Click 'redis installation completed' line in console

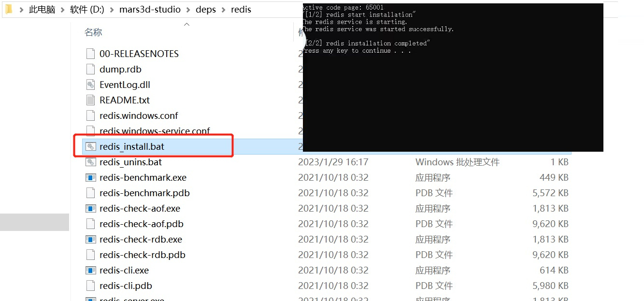click(x=367, y=43)
